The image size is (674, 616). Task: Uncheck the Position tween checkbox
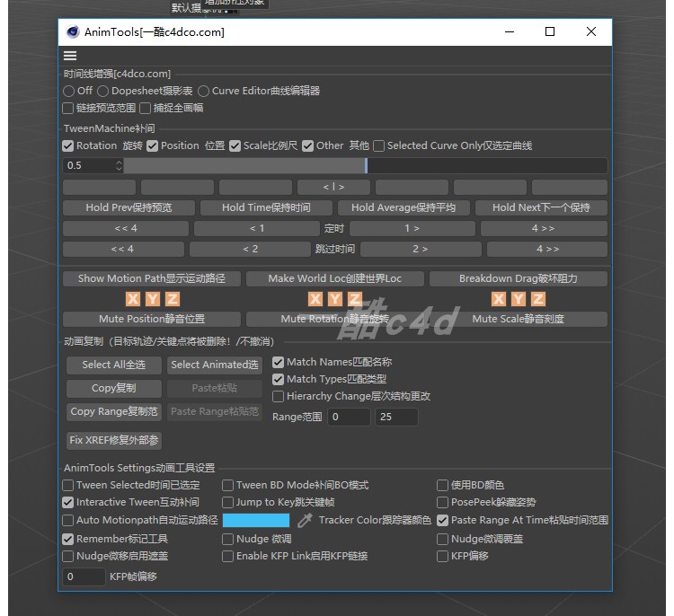pos(152,146)
